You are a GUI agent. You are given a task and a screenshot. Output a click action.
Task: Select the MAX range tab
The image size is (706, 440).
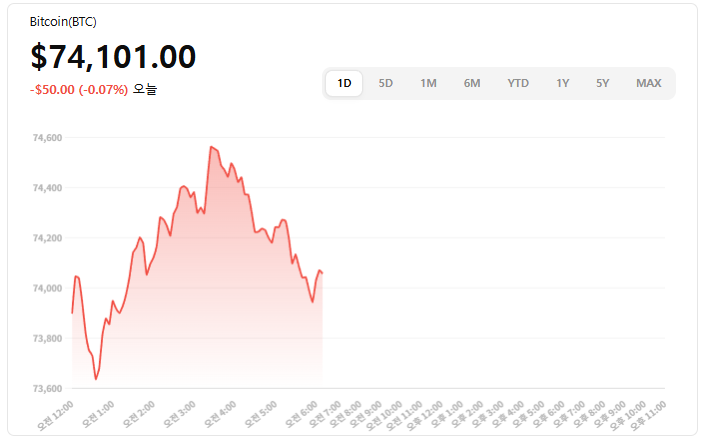pos(649,83)
